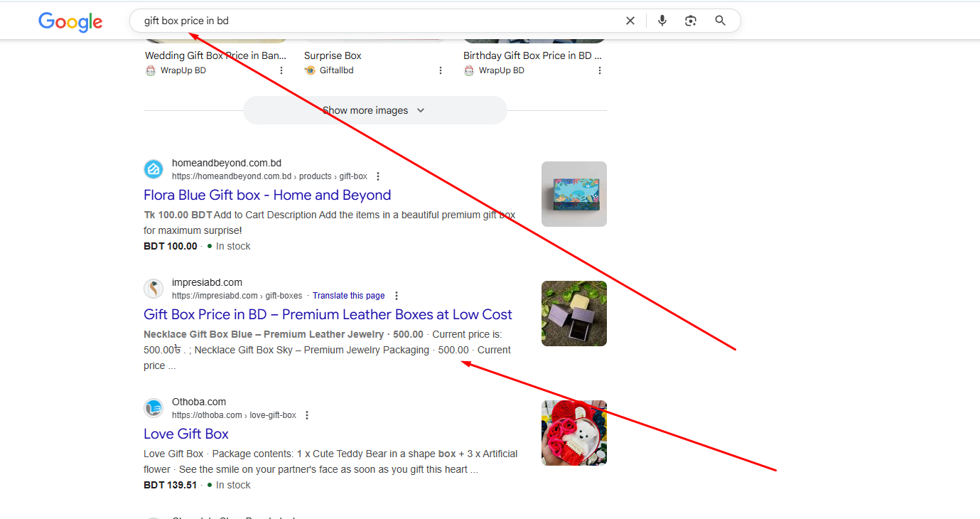Open Love Gift Box result link
Viewport: 980px width, 519px height.
coord(186,434)
